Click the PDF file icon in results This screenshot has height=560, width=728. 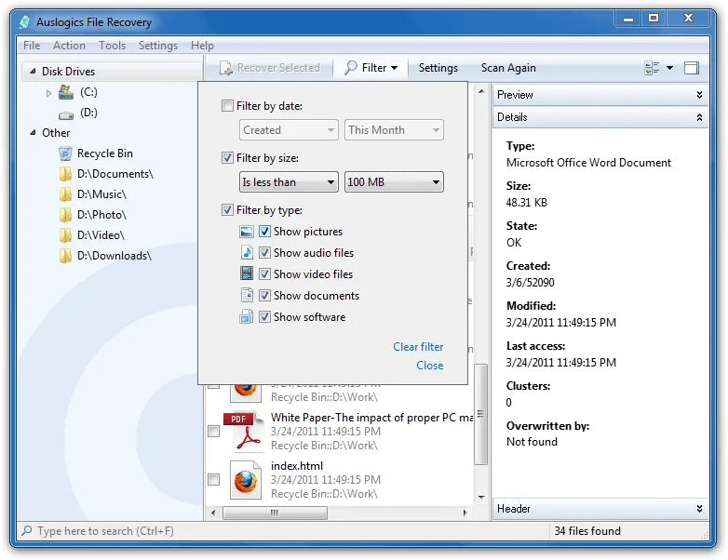click(244, 432)
